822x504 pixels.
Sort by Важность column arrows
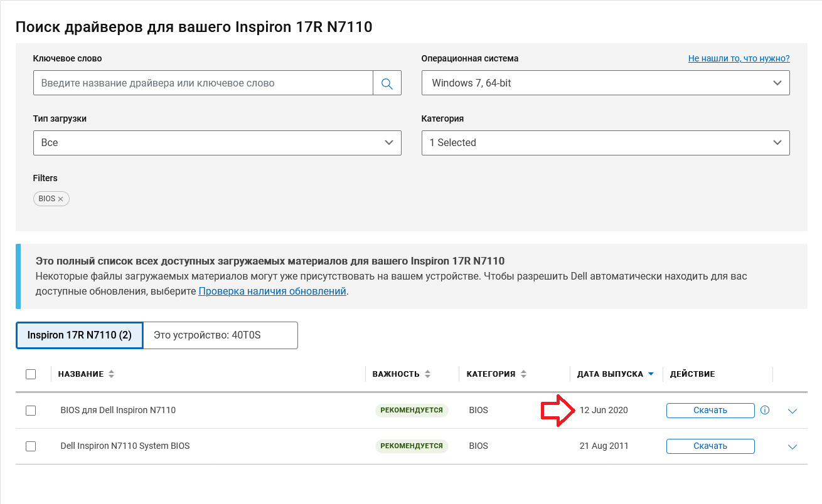point(427,374)
